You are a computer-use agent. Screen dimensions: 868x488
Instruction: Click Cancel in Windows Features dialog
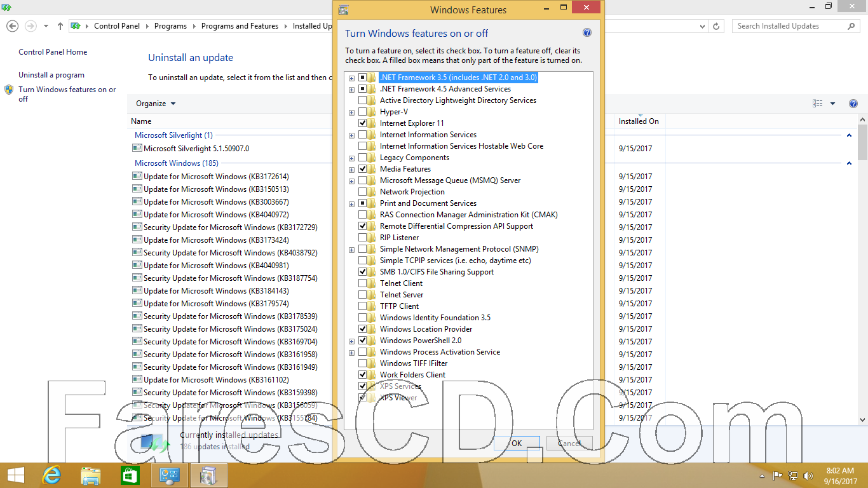[569, 443]
